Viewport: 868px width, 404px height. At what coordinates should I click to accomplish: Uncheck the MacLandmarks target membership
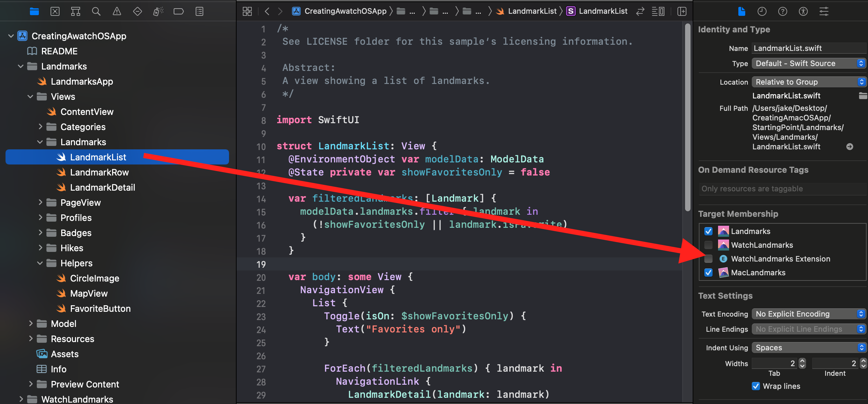pos(708,273)
